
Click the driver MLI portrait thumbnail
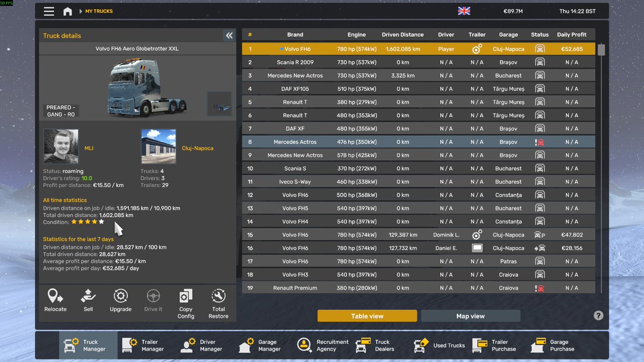point(61,146)
